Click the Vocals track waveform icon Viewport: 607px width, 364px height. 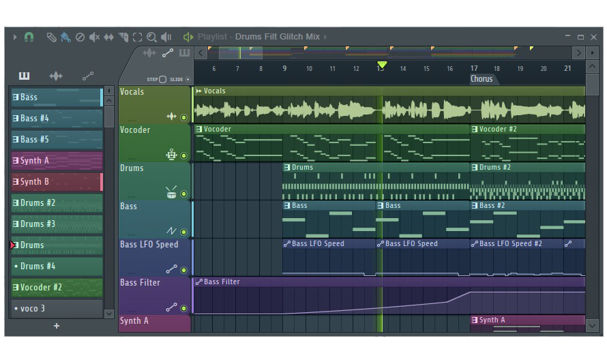coord(171,117)
